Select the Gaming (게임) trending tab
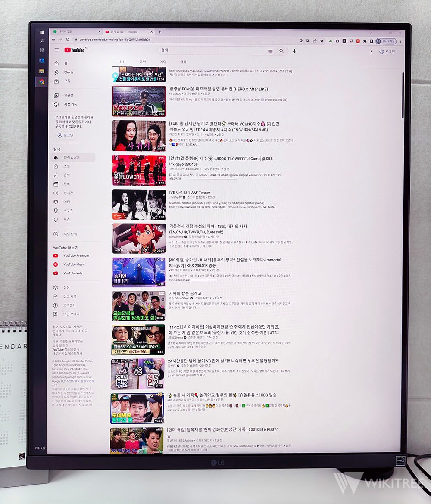 163,62
